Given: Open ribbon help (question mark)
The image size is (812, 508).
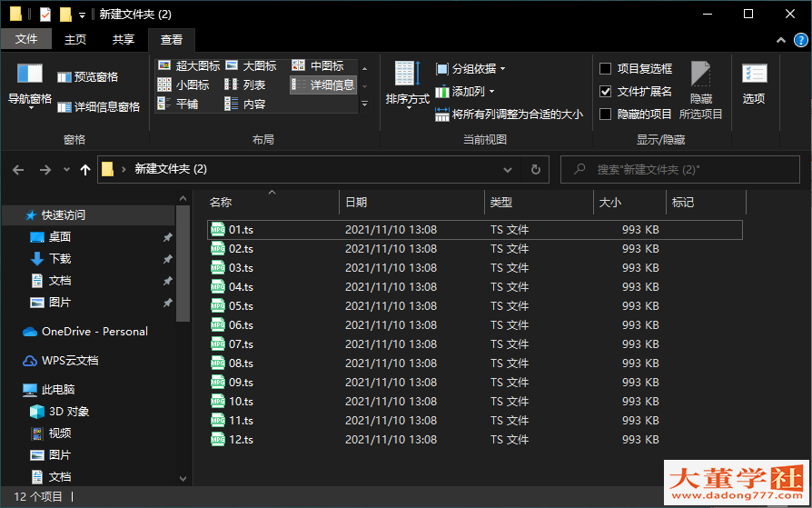Looking at the screenshot, I should tap(800, 40).
